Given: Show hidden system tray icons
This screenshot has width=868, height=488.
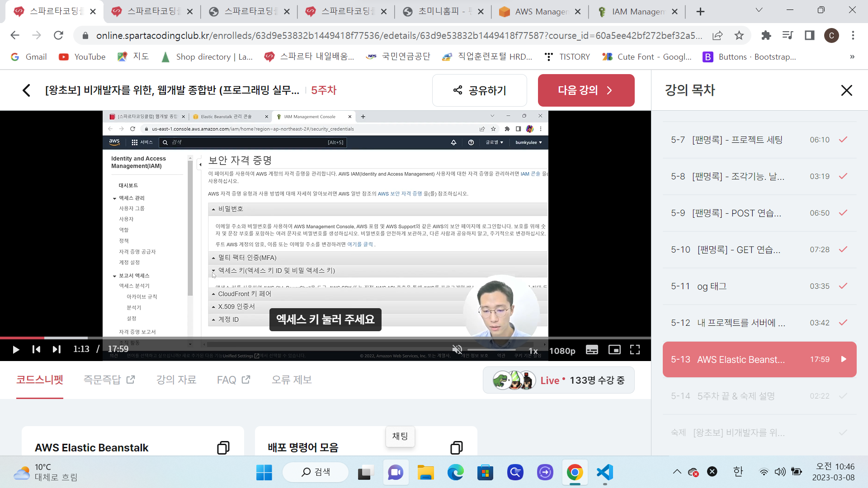Looking at the screenshot, I should pyautogui.click(x=677, y=472).
